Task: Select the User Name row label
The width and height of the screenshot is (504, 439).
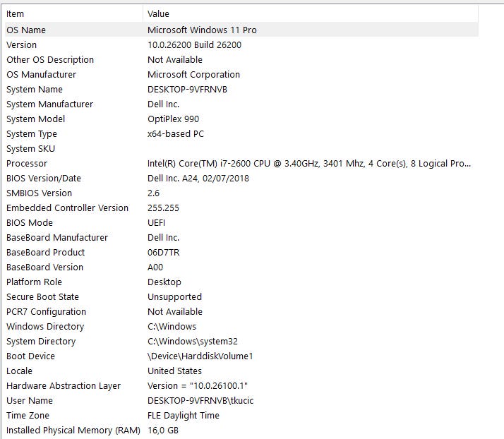Action: [30, 400]
